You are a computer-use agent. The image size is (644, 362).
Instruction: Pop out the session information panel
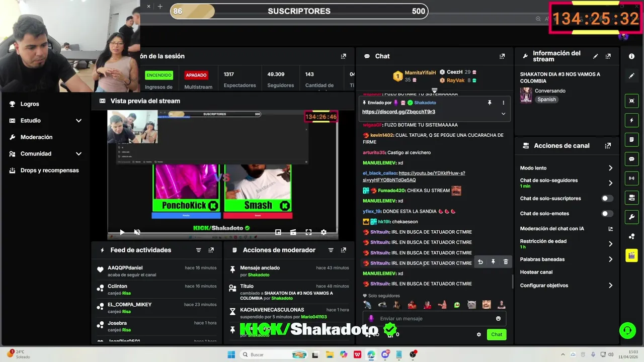point(343,56)
